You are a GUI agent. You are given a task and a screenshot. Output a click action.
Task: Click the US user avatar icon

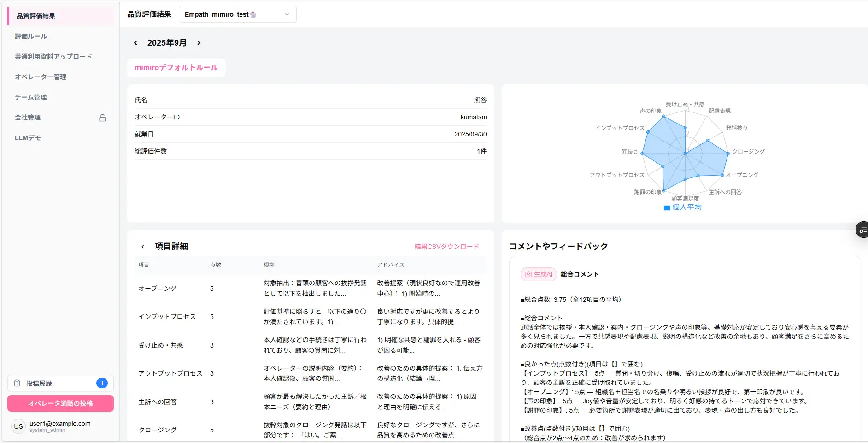(18, 426)
